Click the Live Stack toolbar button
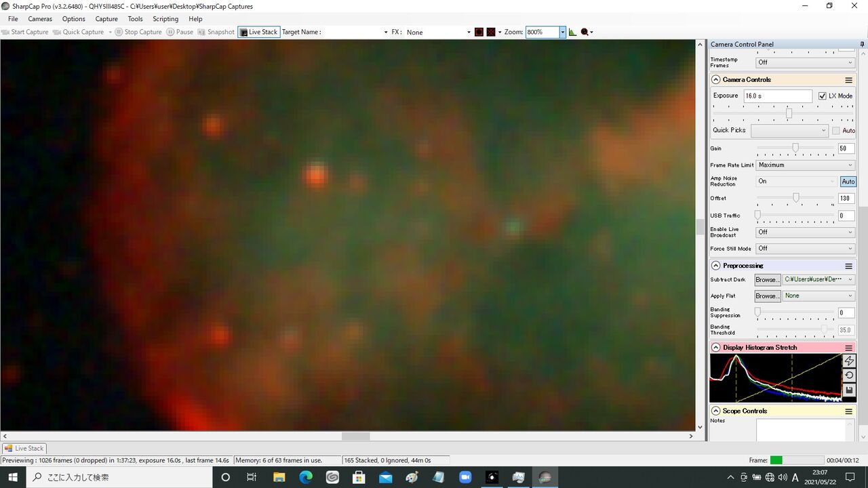 coord(258,32)
